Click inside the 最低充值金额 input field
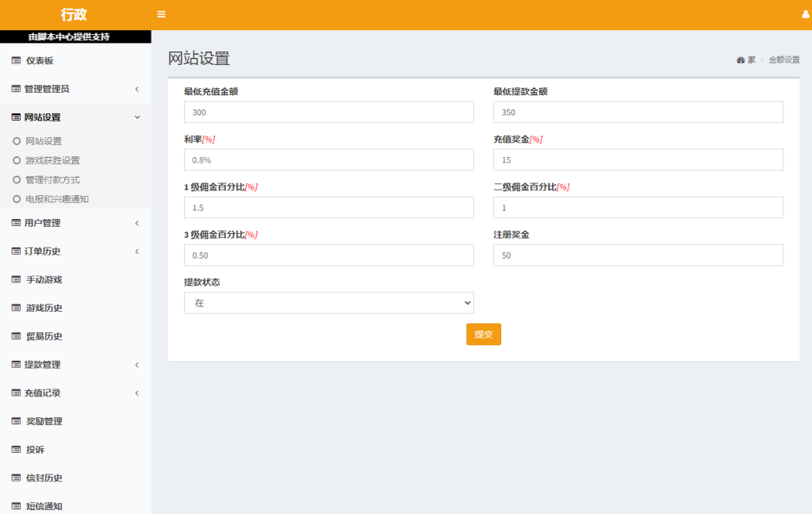The width and height of the screenshot is (812, 514). pyautogui.click(x=328, y=112)
